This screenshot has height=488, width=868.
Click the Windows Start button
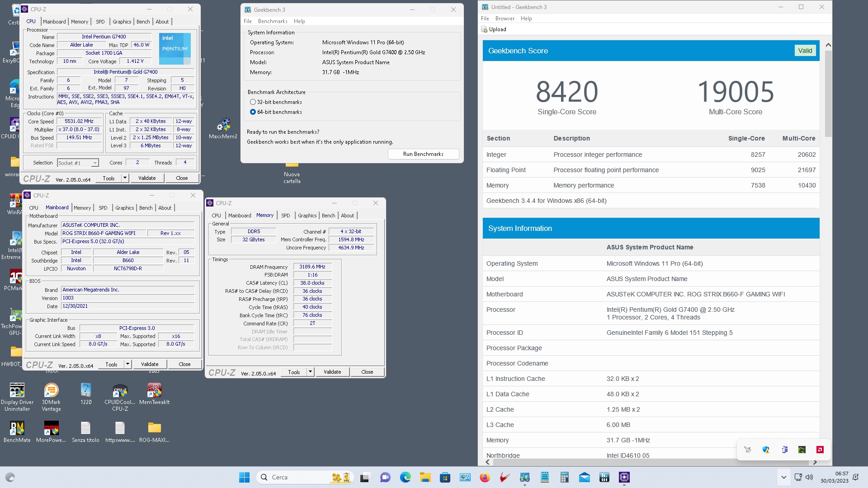point(244,477)
